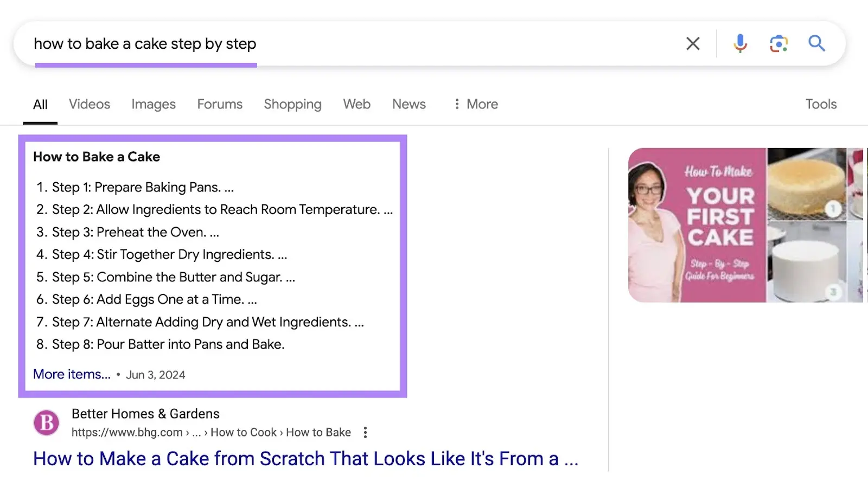Expand "More items..." in the featured snippet
The height and width of the screenshot is (488, 868).
click(71, 374)
